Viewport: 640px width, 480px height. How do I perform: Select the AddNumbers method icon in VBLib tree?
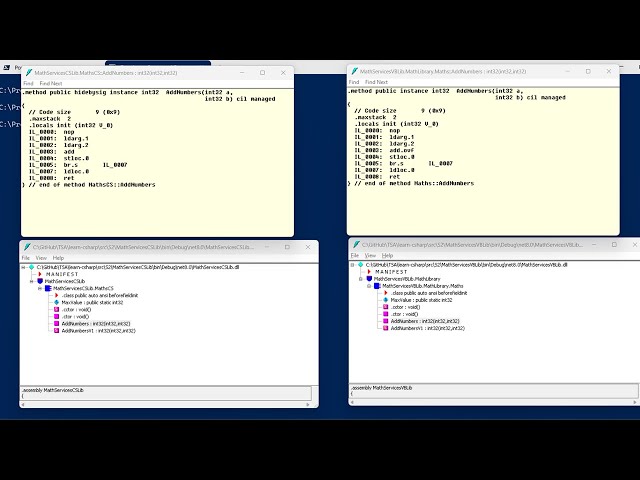tap(385, 321)
